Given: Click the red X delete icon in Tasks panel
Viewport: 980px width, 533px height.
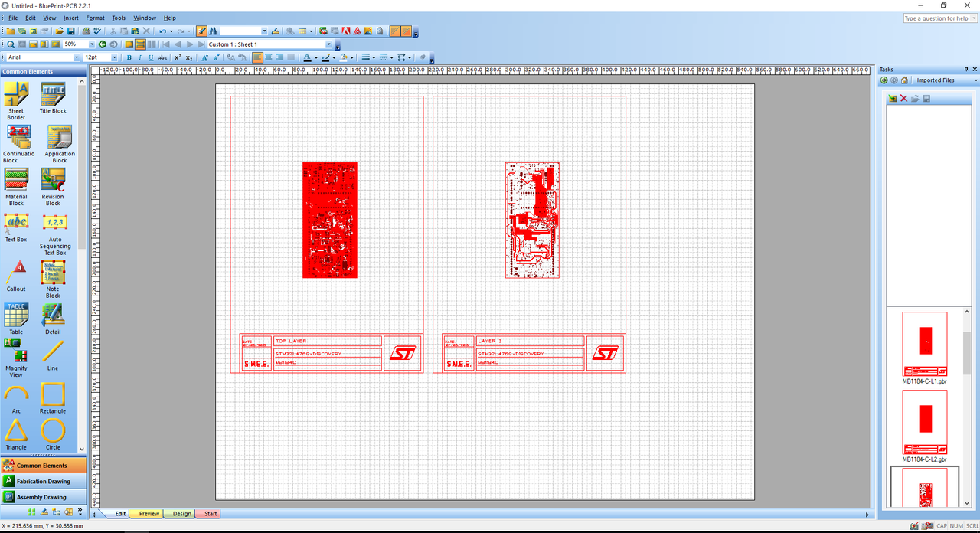Looking at the screenshot, I should pos(903,99).
